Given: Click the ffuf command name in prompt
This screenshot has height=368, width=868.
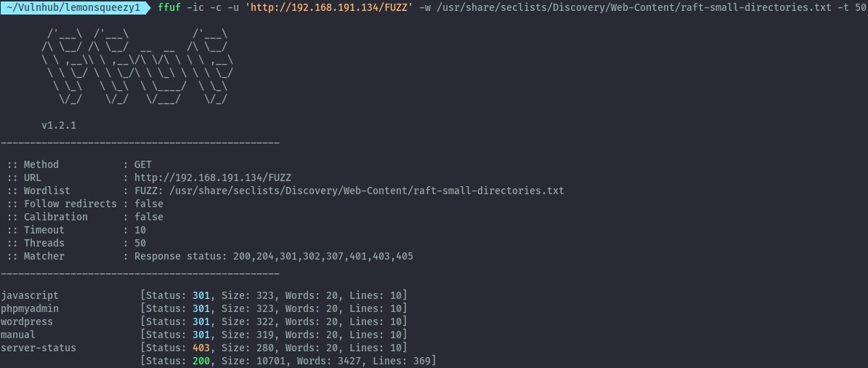Looking at the screenshot, I should (169, 8).
